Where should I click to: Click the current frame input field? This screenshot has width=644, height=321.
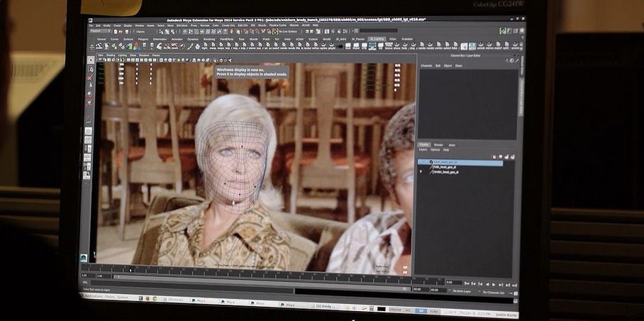454,283
